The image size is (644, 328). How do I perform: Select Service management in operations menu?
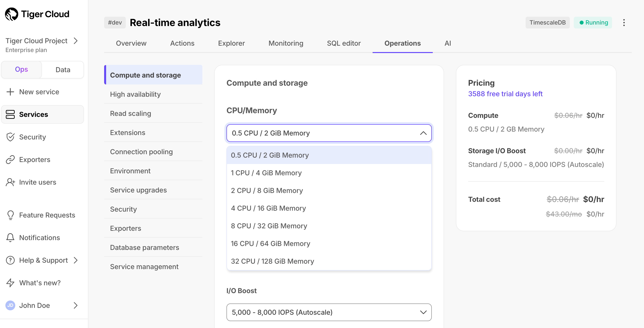pos(153,267)
